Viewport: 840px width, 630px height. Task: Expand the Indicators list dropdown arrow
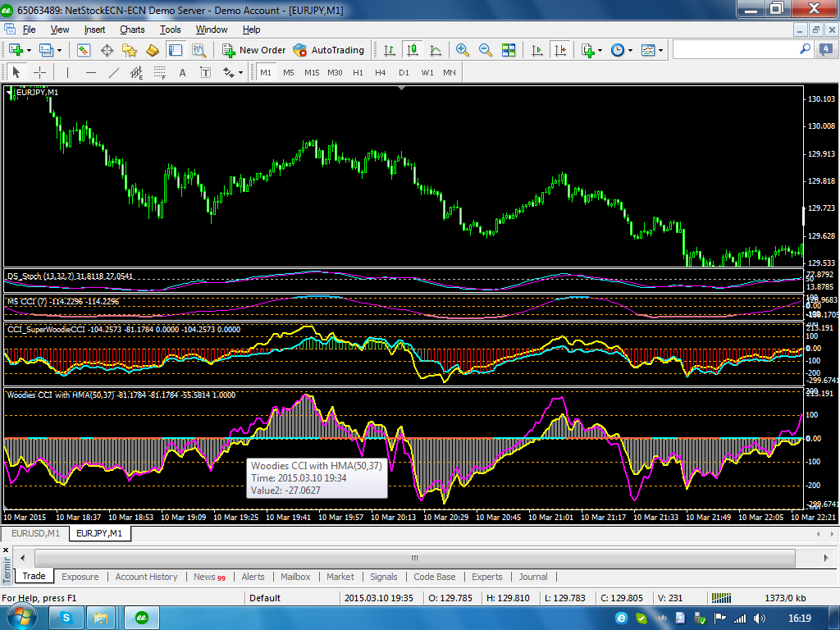tap(600, 50)
